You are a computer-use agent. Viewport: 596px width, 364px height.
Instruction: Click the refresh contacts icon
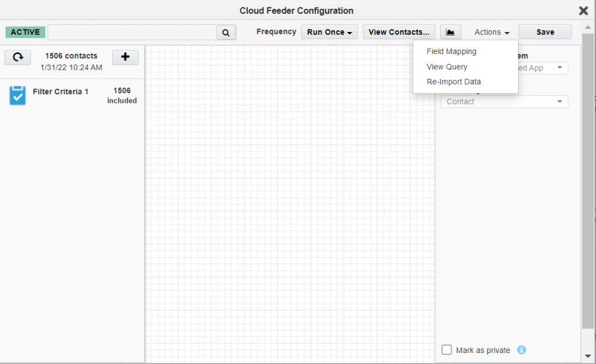18,57
